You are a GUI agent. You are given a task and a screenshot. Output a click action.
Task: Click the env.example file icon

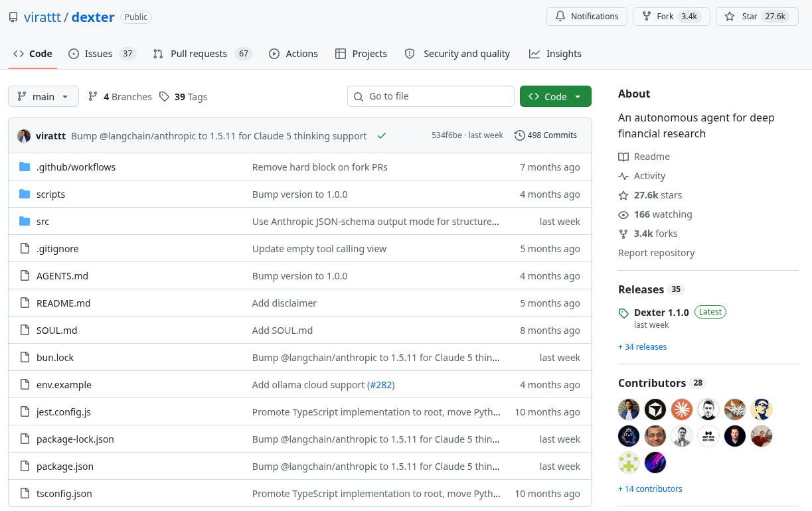25,384
